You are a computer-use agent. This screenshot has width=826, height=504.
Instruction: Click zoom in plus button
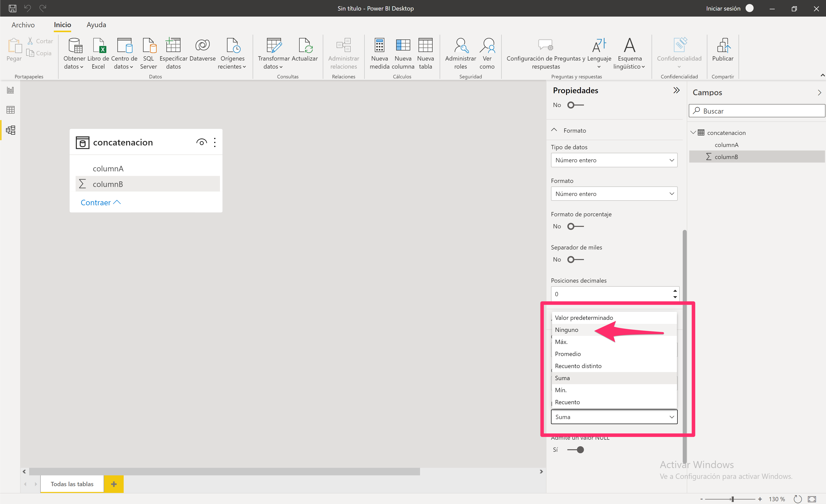coord(760,499)
